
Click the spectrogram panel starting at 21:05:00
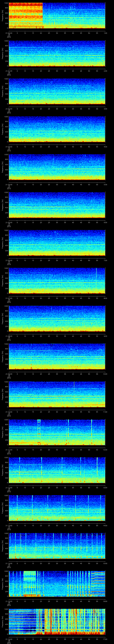(x=57, y=205)
